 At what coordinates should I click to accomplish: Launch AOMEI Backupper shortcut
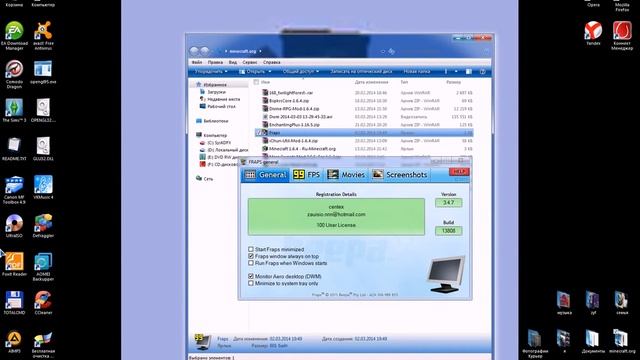(43, 267)
